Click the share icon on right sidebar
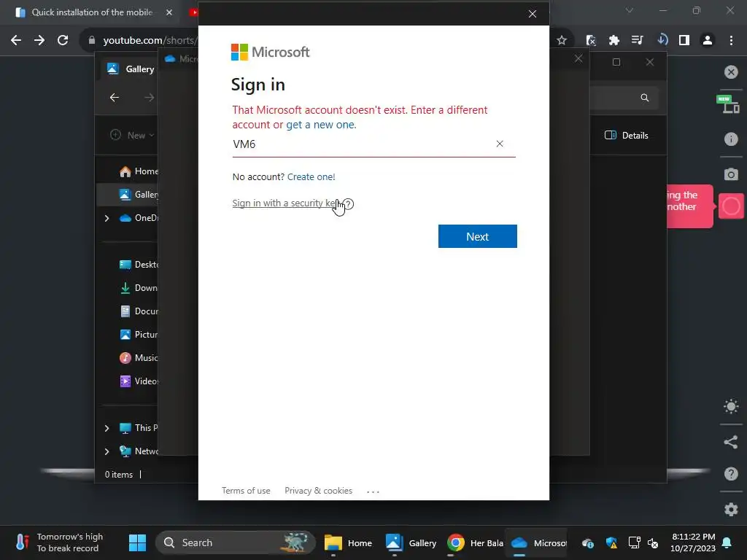Image resolution: width=747 pixels, height=560 pixels. point(731,442)
